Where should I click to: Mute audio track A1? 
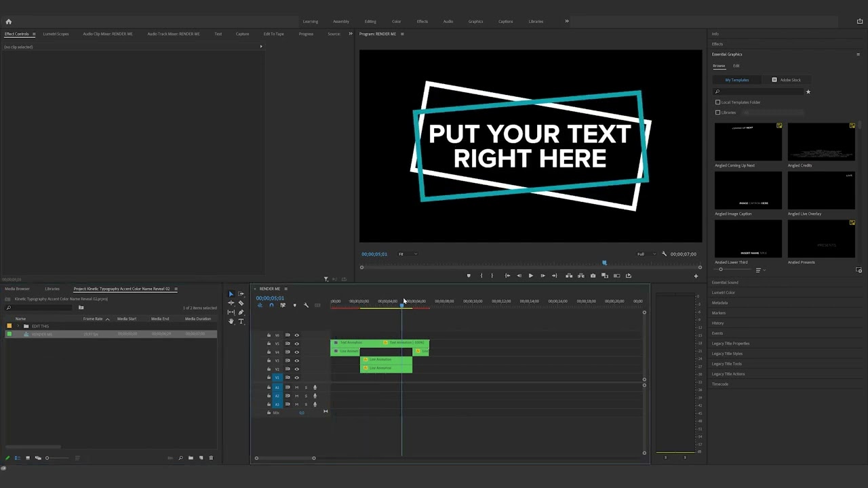(x=296, y=388)
